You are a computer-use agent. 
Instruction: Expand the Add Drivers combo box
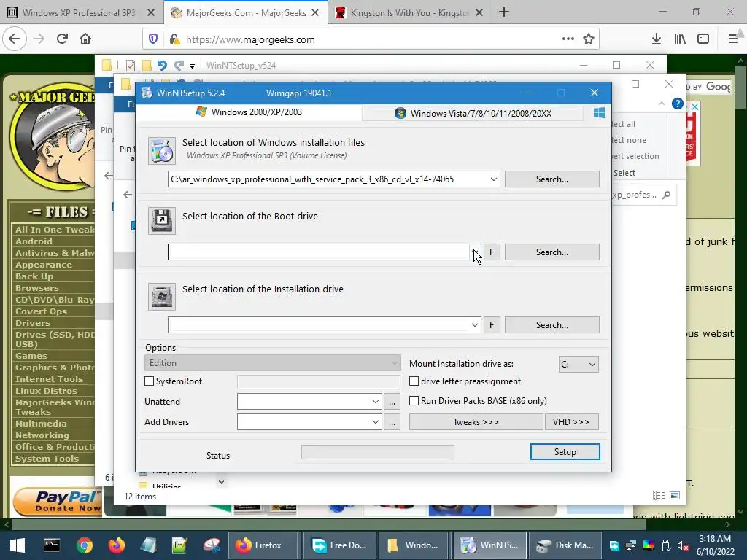pyautogui.click(x=376, y=422)
